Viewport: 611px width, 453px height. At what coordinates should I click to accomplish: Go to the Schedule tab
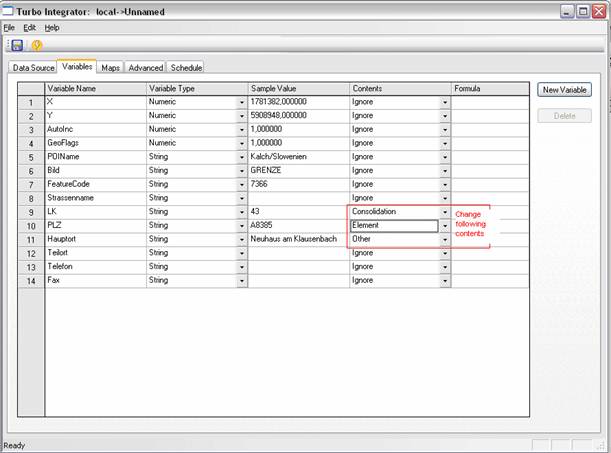tap(186, 68)
